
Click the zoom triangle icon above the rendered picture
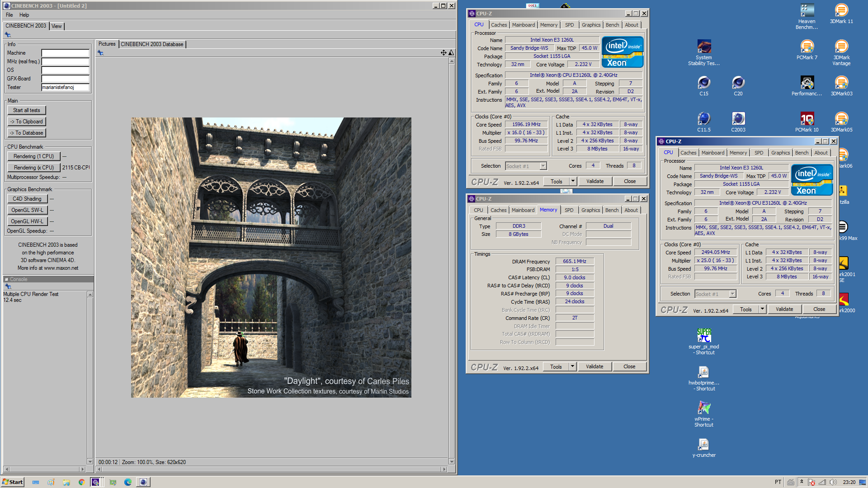451,53
